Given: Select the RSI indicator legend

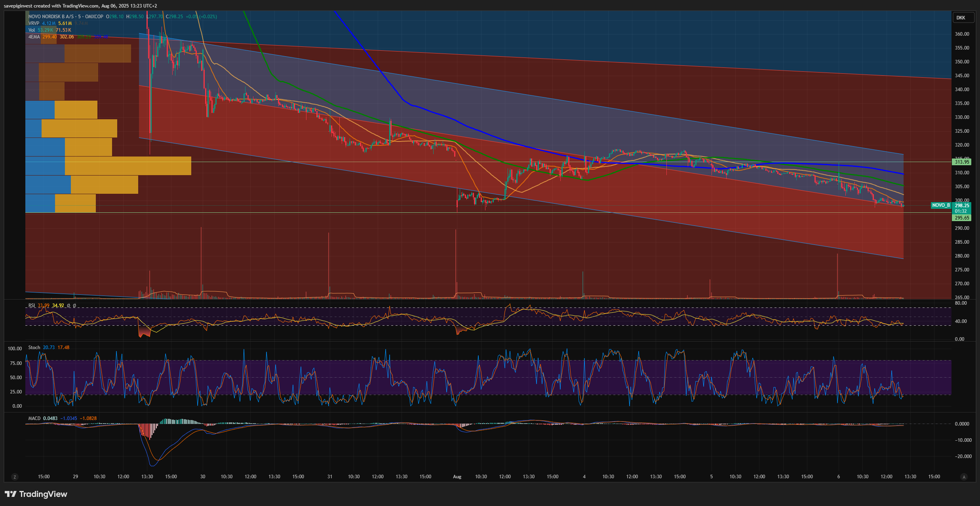Looking at the screenshot, I should click(32, 306).
